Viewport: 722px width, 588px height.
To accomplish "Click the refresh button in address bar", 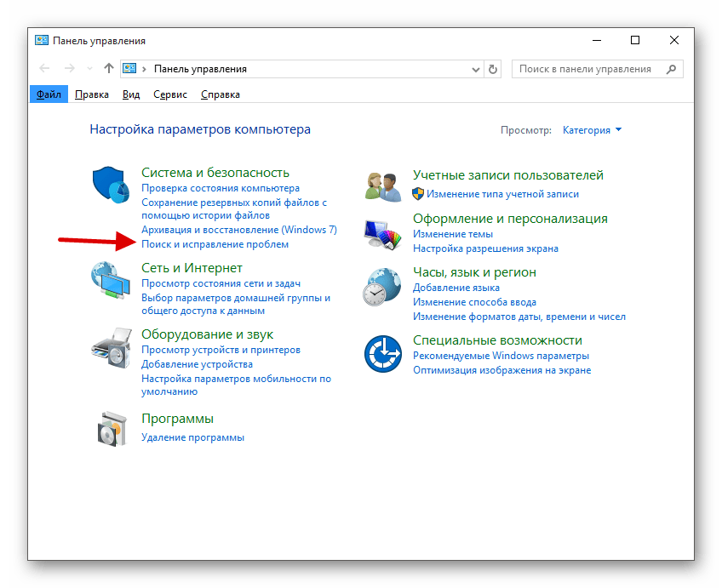I will 493,69.
